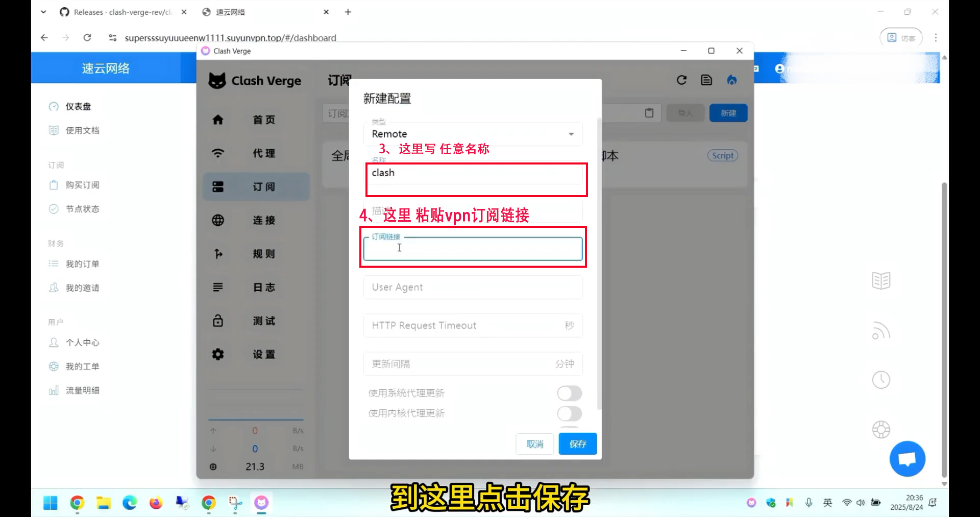980x517 pixels.
Task: Open a new browser tab
Action: [x=348, y=12]
